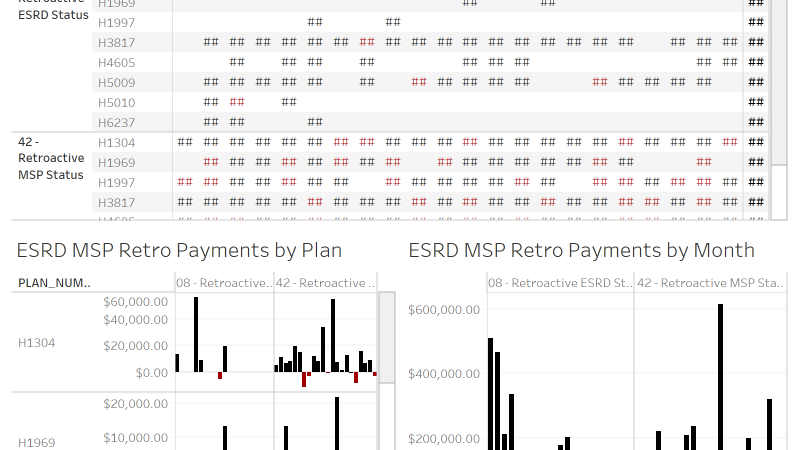
Task: Click the ESRD MSP Retro Payments by Month title
Action: click(582, 251)
